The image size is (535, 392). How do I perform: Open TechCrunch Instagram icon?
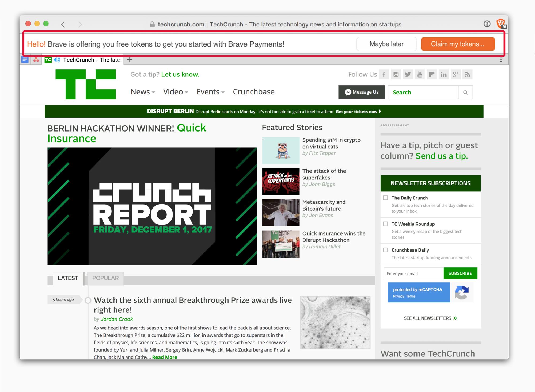click(x=396, y=74)
